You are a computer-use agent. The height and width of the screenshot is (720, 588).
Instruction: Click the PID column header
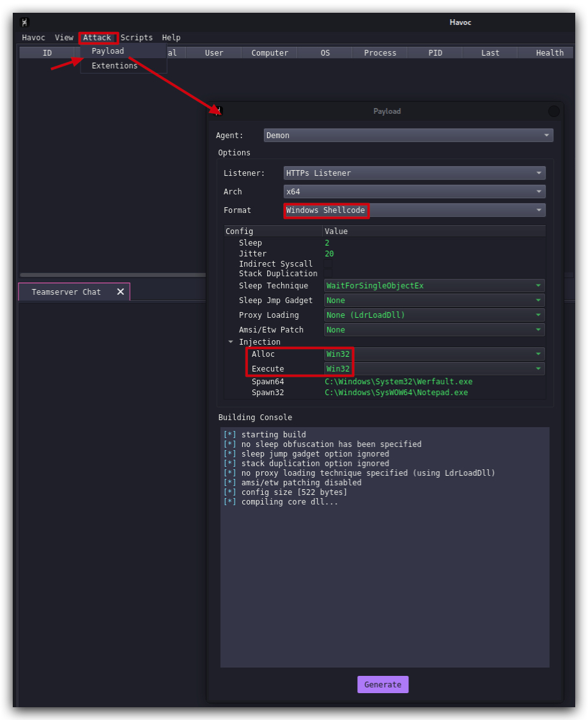pos(435,53)
